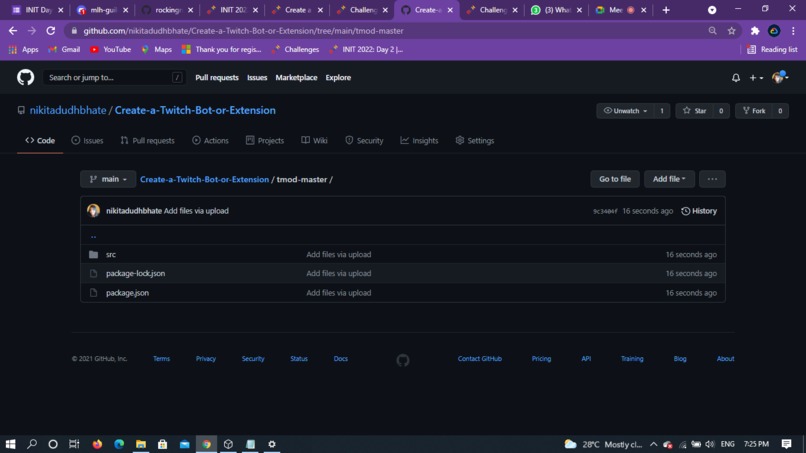
Task: Open Microsoft Store from the taskbar
Action: [162, 444]
